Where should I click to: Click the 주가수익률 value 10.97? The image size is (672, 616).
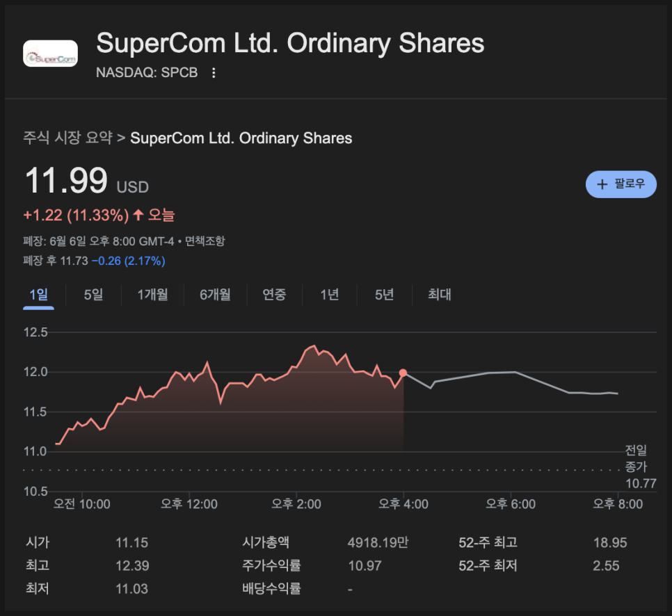(x=365, y=566)
